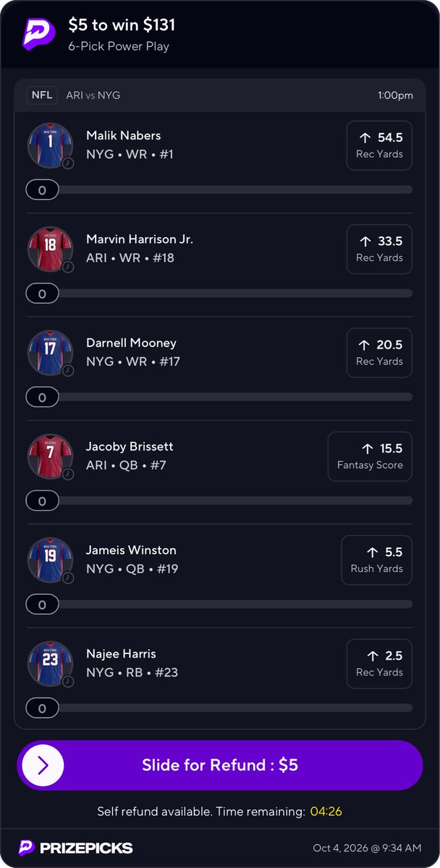Image resolution: width=440 pixels, height=868 pixels.
Task: Tap the clock icon on Jacoby Brissett's avatar
Action: pyautogui.click(x=68, y=474)
